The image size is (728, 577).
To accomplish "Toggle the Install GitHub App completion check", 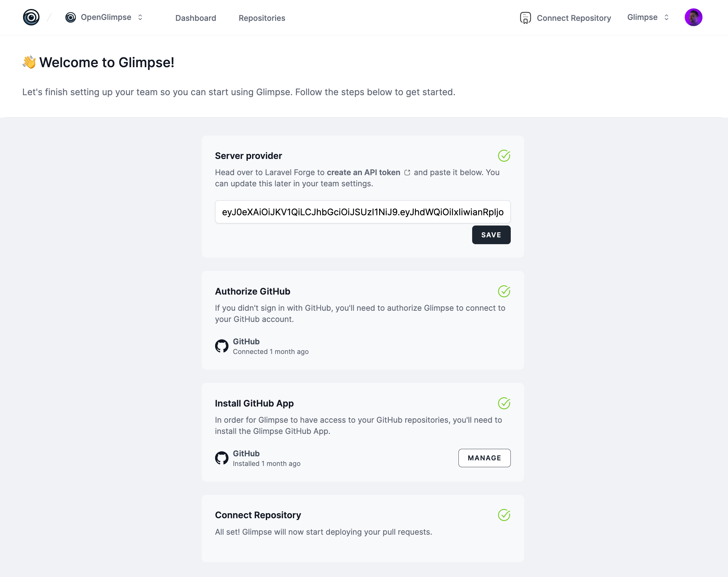I will point(504,403).
